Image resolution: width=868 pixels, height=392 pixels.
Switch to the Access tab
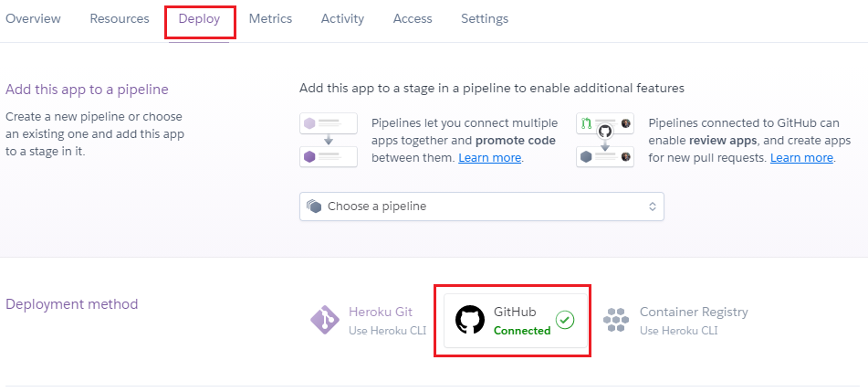coord(413,19)
